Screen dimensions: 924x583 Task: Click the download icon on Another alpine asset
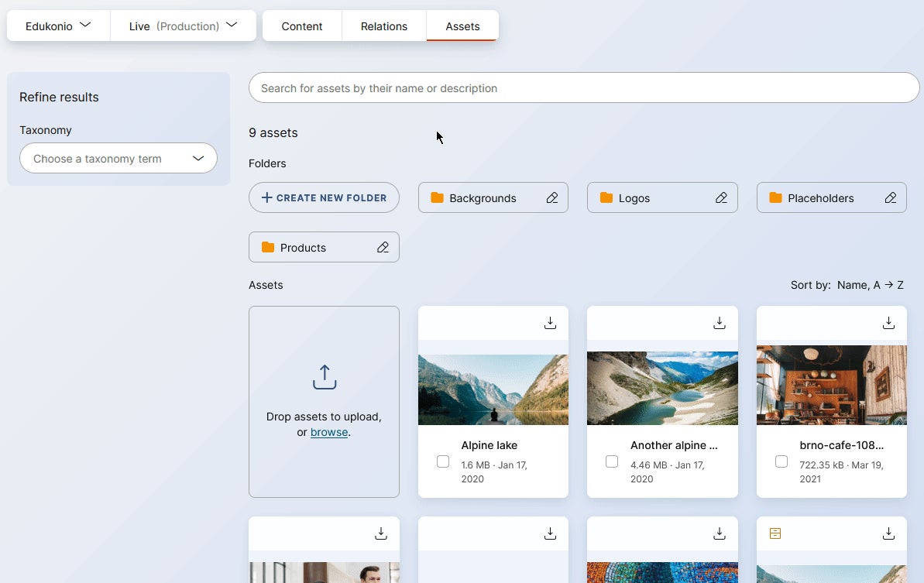[719, 323]
